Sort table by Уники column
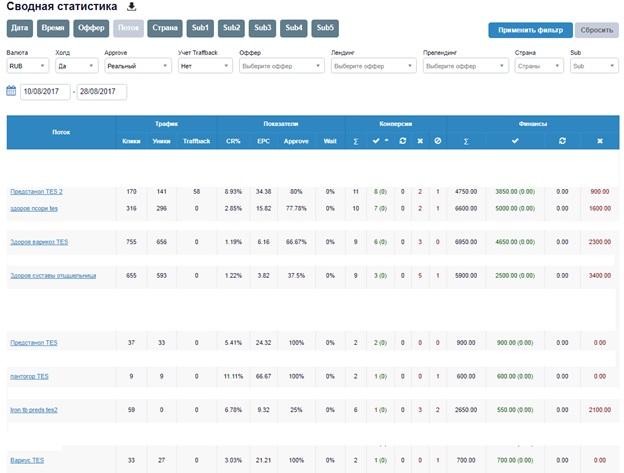Viewport: 624px width, 473px height. (x=161, y=141)
